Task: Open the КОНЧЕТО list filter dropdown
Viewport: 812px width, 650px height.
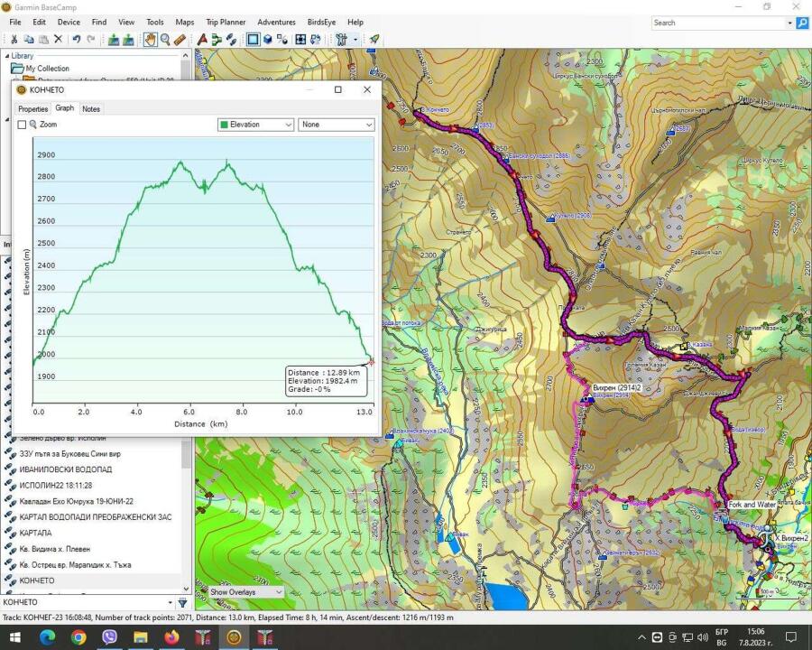Action: (x=170, y=603)
